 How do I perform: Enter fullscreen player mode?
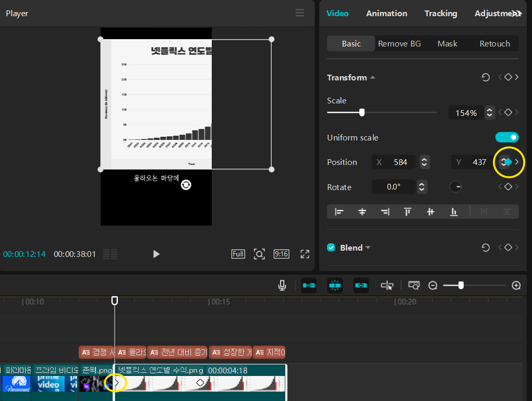[305, 254]
